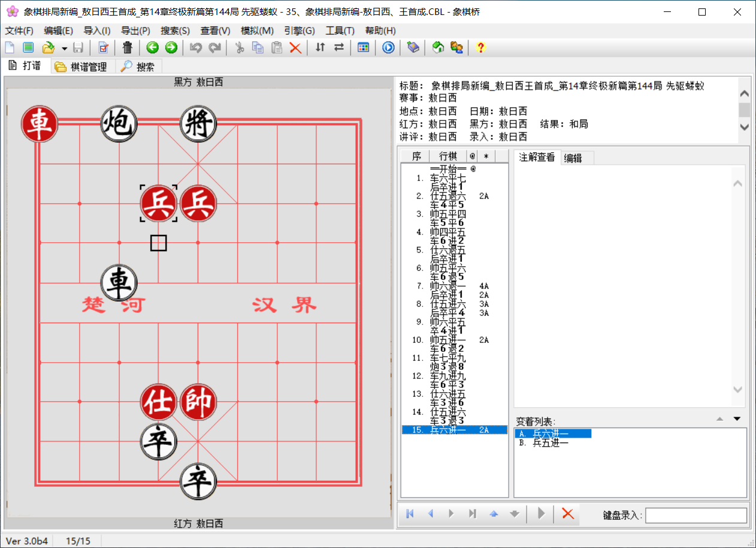This screenshot has width=756, height=548.
Task: Switch to the 搜索 tab
Action: (x=138, y=67)
